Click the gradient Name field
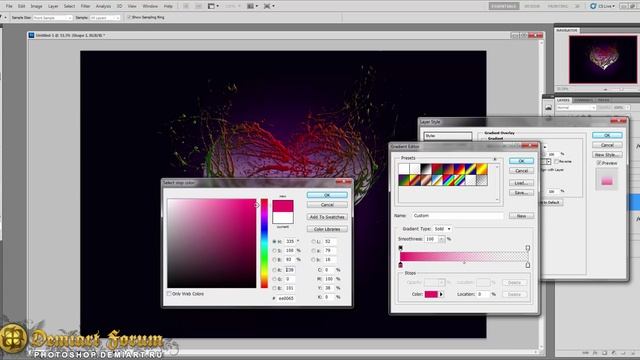 tap(457, 216)
